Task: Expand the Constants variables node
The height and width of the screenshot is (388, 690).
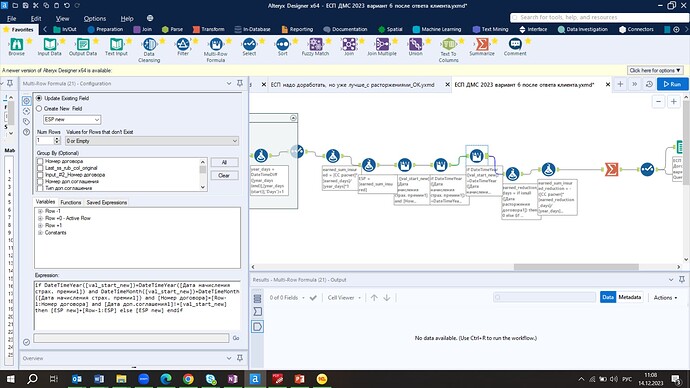Action: click(40, 233)
